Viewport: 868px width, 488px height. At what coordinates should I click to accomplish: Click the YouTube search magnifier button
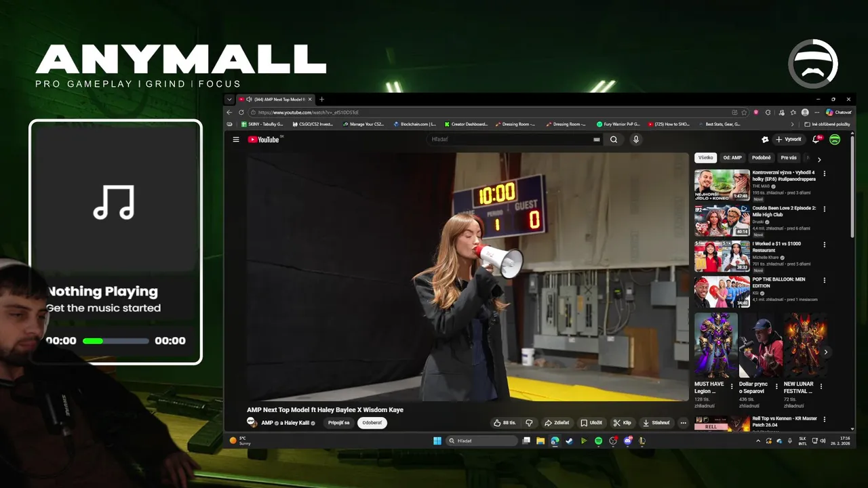click(614, 140)
